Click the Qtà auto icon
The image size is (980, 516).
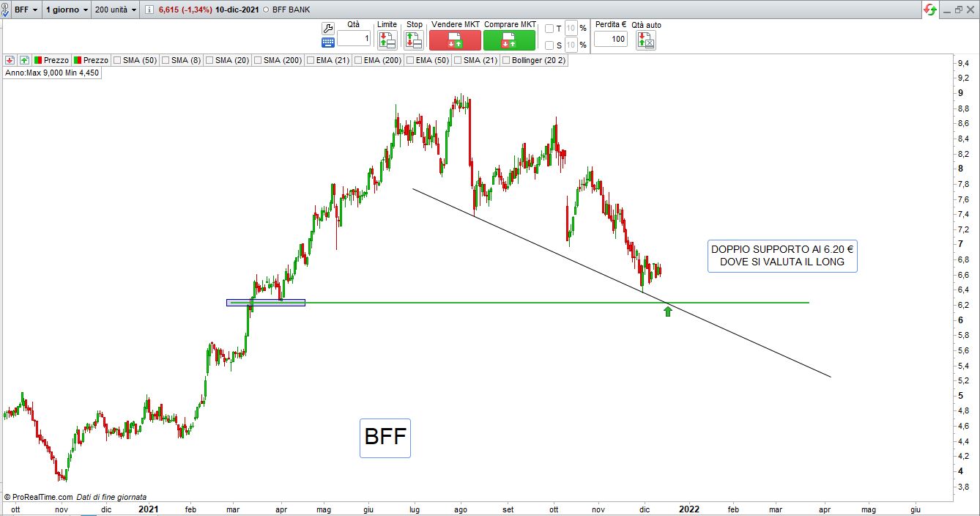pyautogui.click(x=646, y=40)
